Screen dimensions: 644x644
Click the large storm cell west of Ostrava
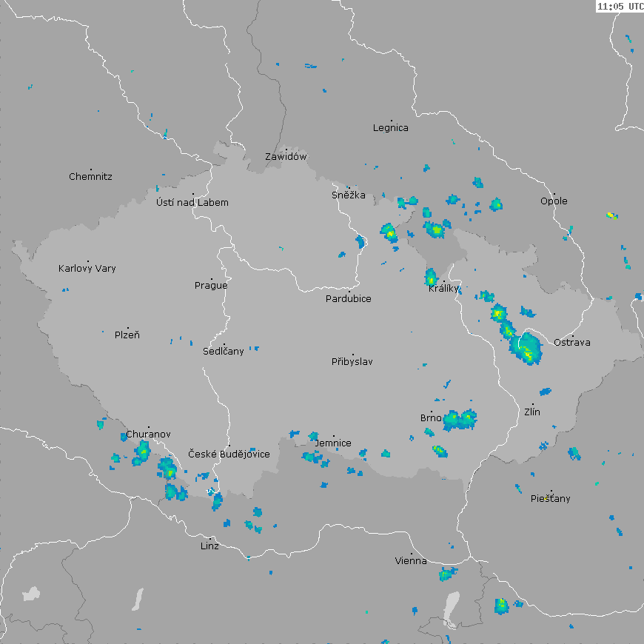coord(529,348)
